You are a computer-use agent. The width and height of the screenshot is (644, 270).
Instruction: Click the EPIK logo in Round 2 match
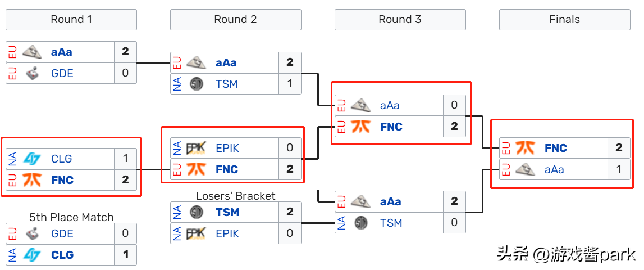[197, 148]
